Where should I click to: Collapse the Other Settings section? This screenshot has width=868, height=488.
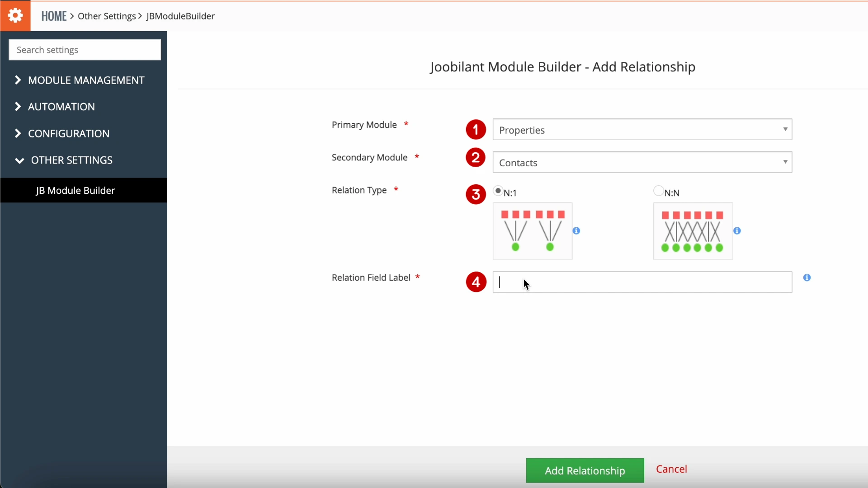(71, 160)
